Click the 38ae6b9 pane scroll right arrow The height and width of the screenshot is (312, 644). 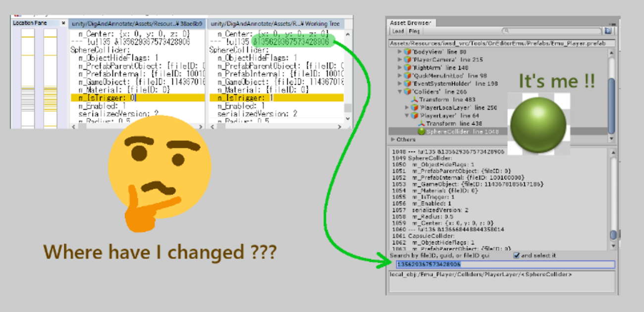click(201, 126)
